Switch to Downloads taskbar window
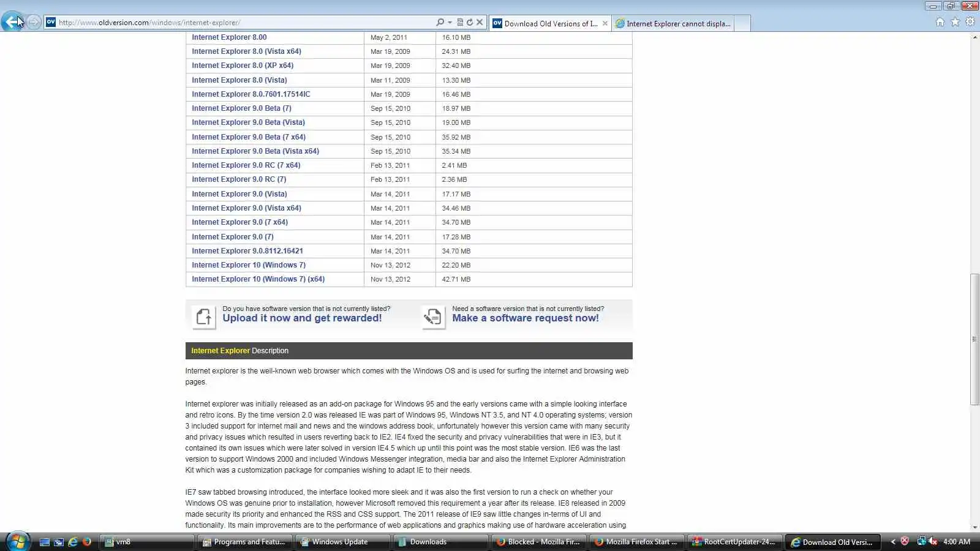Viewport: 980px width, 551px height. click(440, 542)
